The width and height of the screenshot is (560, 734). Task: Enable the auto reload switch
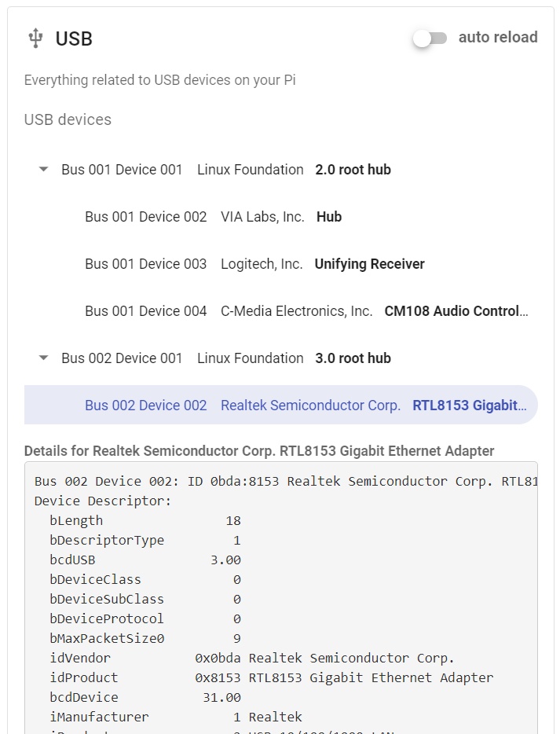[x=430, y=39]
